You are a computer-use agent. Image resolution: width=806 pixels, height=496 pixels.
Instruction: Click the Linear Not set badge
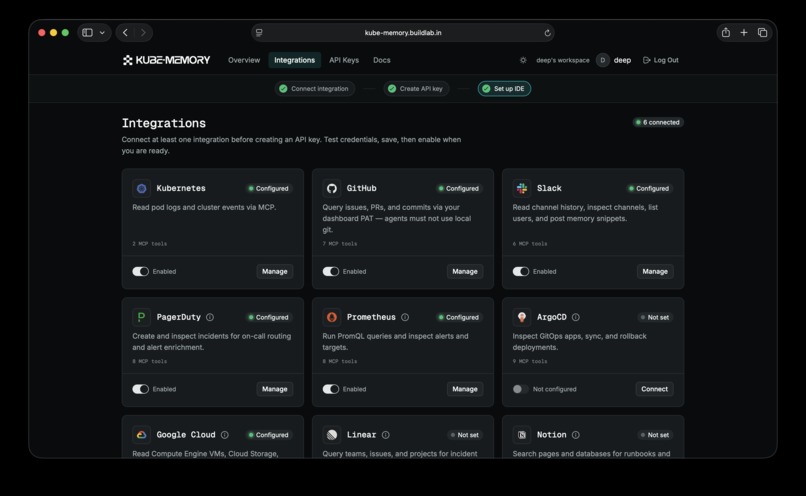tap(465, 435)
